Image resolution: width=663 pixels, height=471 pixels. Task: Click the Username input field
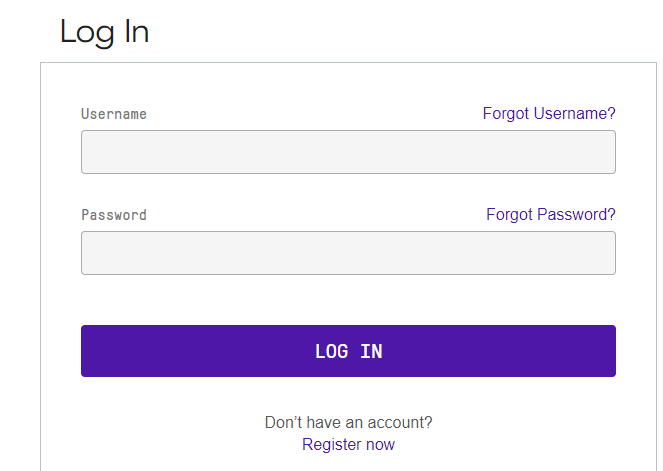(348, 152)
